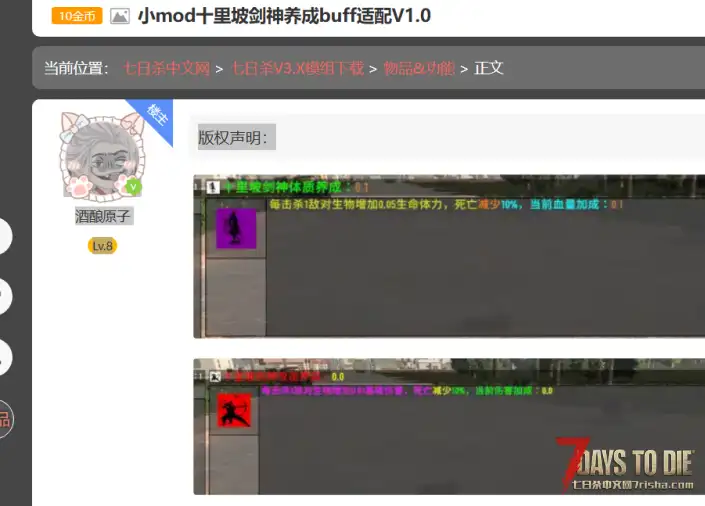The image size is (705, 506).
Task: Open the 七日杀中文网 breadcrumb link
Action: pyautogui.click(x=167, y=68)
